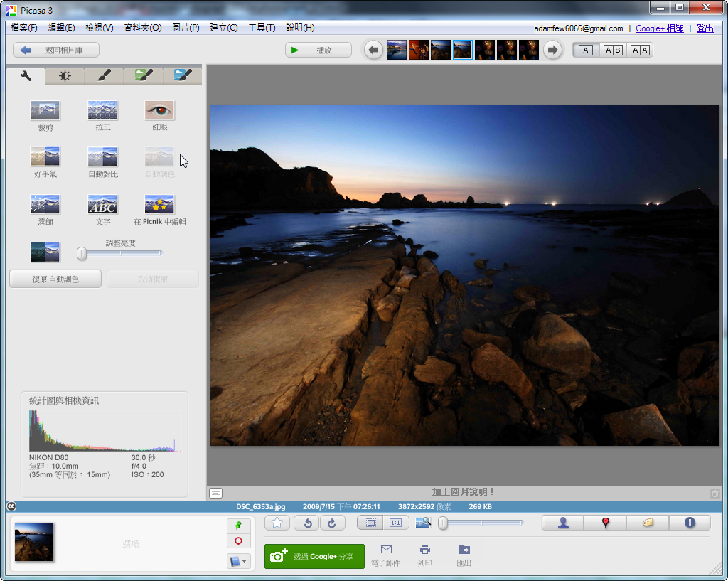Rotate the photo clockwise
Viewport: 728px width, 581px height.
tap(332, 523)
